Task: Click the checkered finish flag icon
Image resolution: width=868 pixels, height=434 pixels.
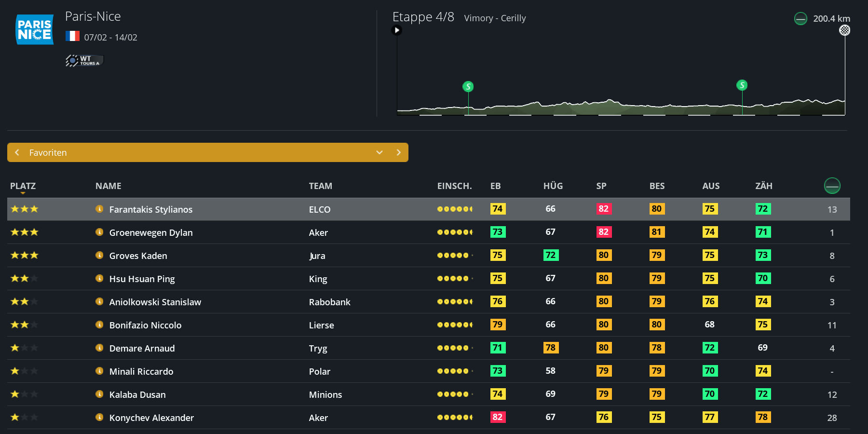Action: click(844, 30)
